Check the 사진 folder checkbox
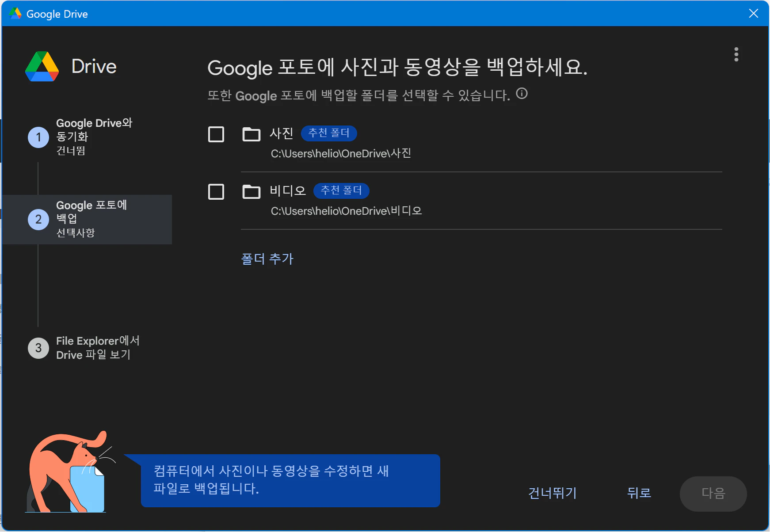This screenshot has height=532, width=770. 216,134
